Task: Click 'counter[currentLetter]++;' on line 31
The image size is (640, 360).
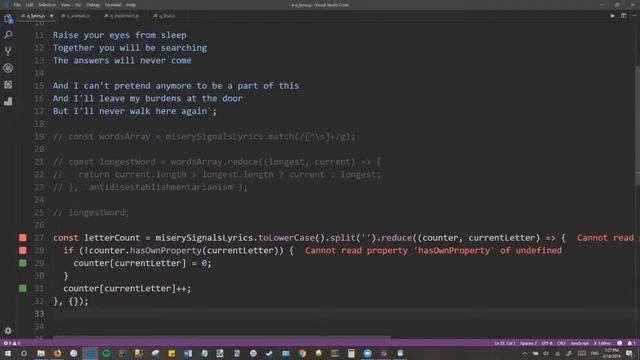Action: 127,288
